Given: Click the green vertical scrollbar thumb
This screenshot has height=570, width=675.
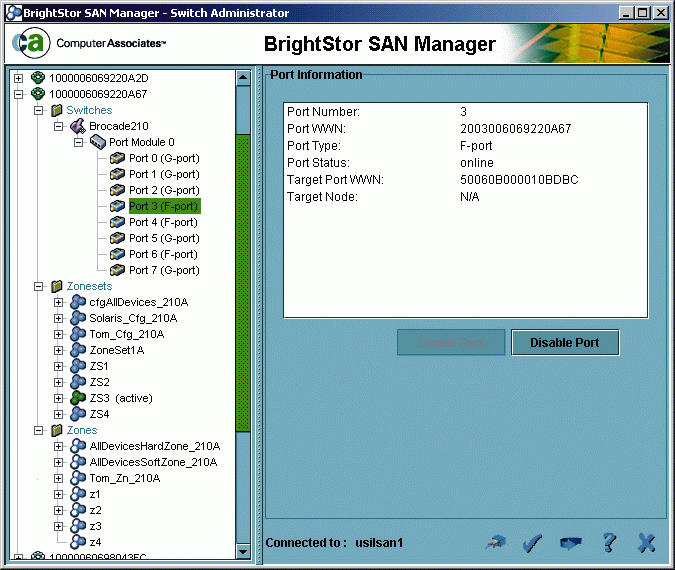Looking at the screenshot, I should (x=243, y=282).
